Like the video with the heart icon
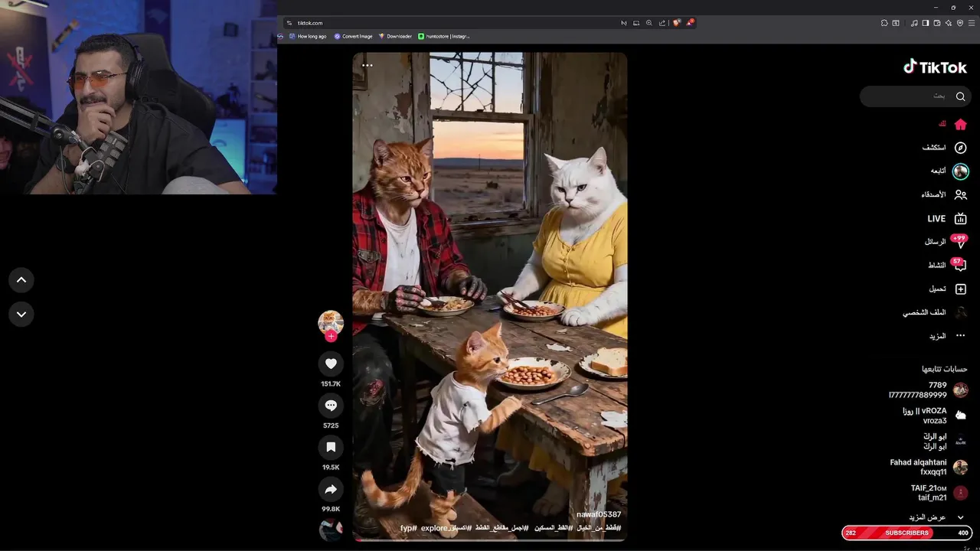 click(x=331, y=364)
